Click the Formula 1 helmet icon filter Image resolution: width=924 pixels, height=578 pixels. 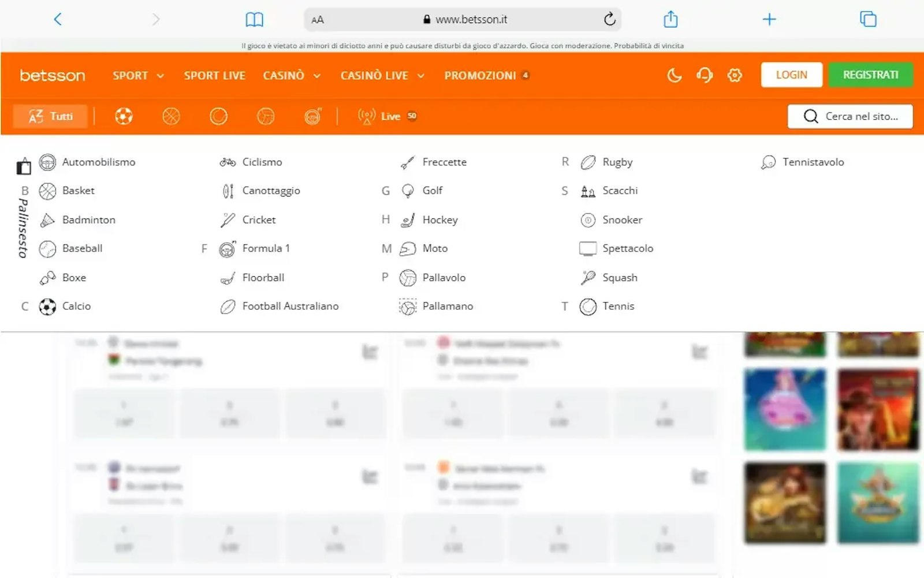(x=312, y=116)
